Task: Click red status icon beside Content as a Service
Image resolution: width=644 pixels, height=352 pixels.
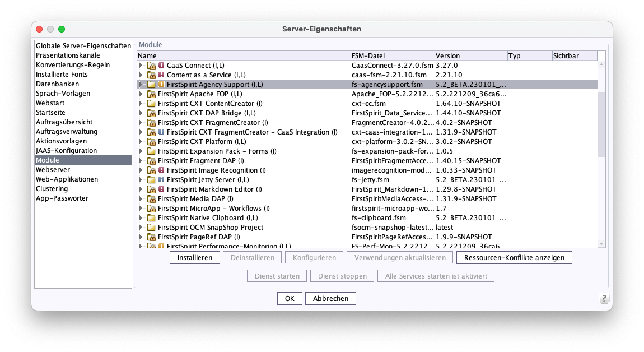Action: click(x=161, y=75)
